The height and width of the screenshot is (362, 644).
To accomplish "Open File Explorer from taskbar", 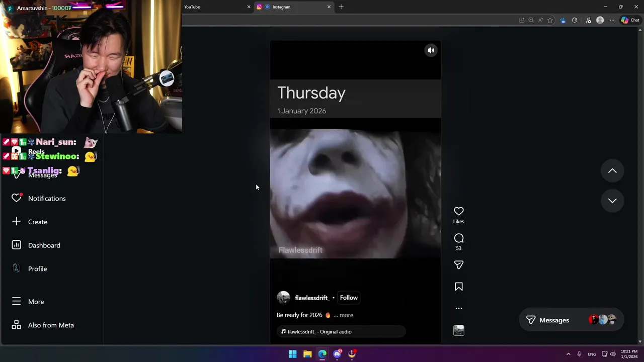I will 307,354.
